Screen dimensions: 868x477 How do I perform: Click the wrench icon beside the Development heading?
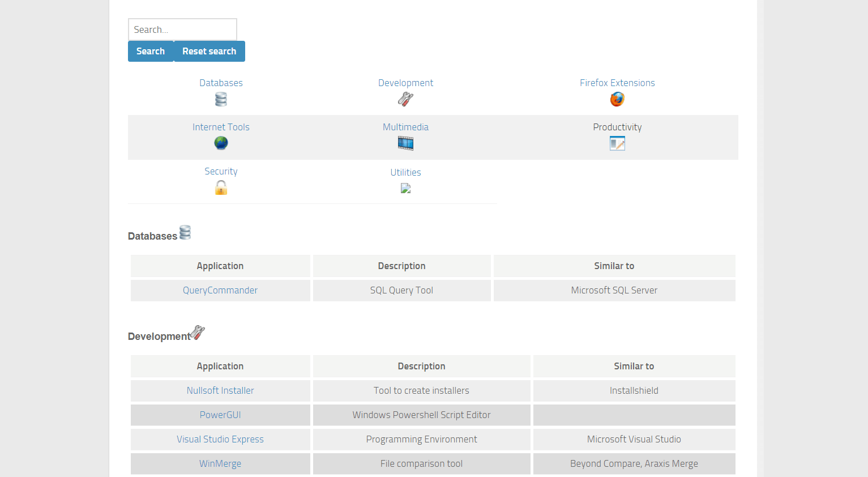click(197, 332)
